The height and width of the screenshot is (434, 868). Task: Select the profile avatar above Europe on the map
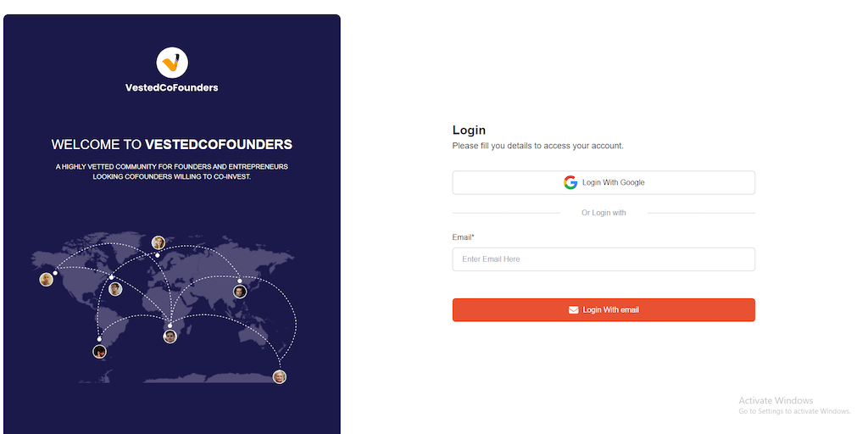click(159, 242)
